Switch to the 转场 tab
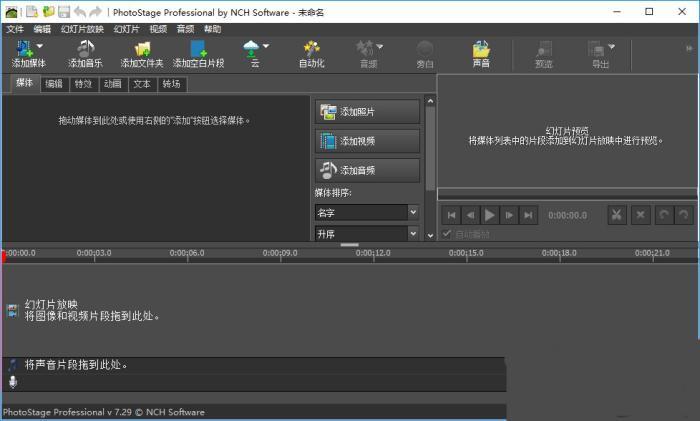This screenshot has height=421, width=700. pos(171,84)
